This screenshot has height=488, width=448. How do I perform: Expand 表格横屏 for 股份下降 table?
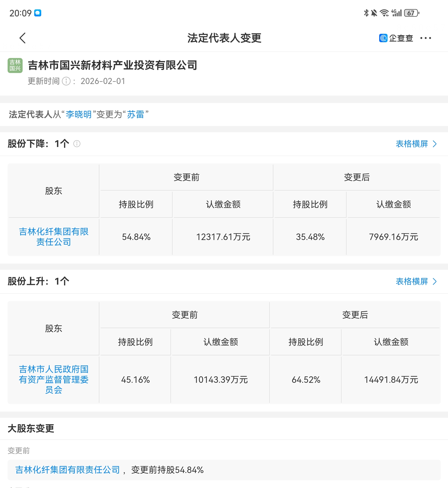[x=416, y=144]
